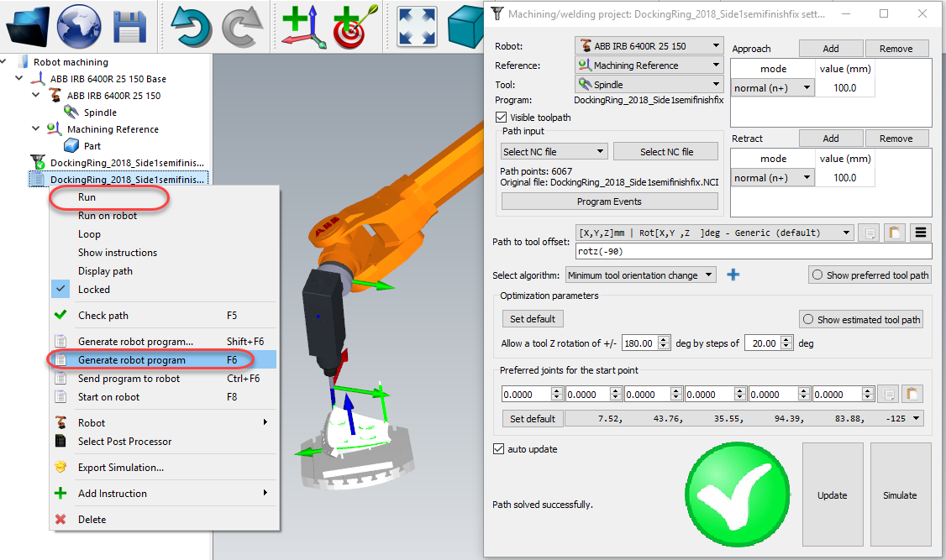The height and width of the screenshot is (560, 946).
Task: Open the Select NC file dropdown
Action: pos(554,152)
